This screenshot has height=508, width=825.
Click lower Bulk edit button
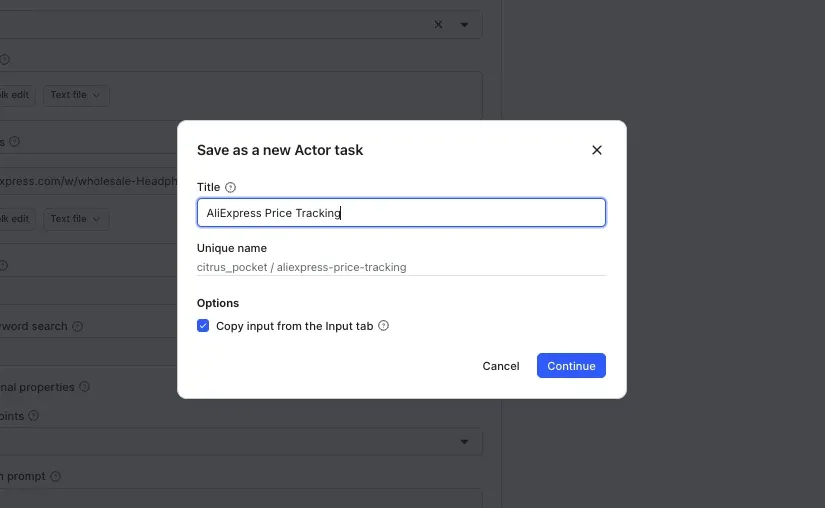pyautogui.click(x=17, y=219)
